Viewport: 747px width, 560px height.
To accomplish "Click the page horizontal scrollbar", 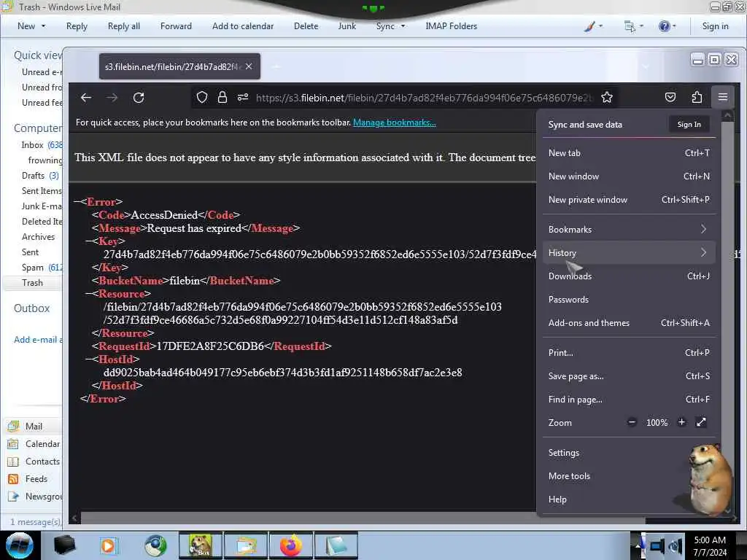I will coord(362,518).
